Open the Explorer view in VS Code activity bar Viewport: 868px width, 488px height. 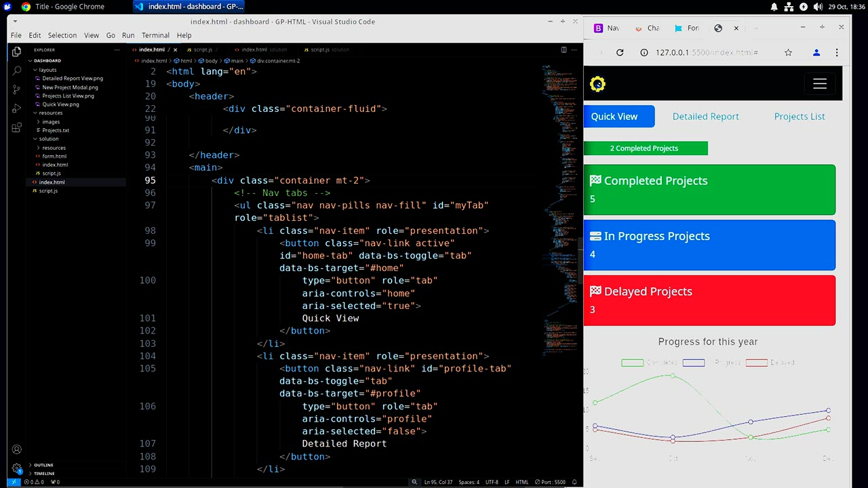click(16, 51)
